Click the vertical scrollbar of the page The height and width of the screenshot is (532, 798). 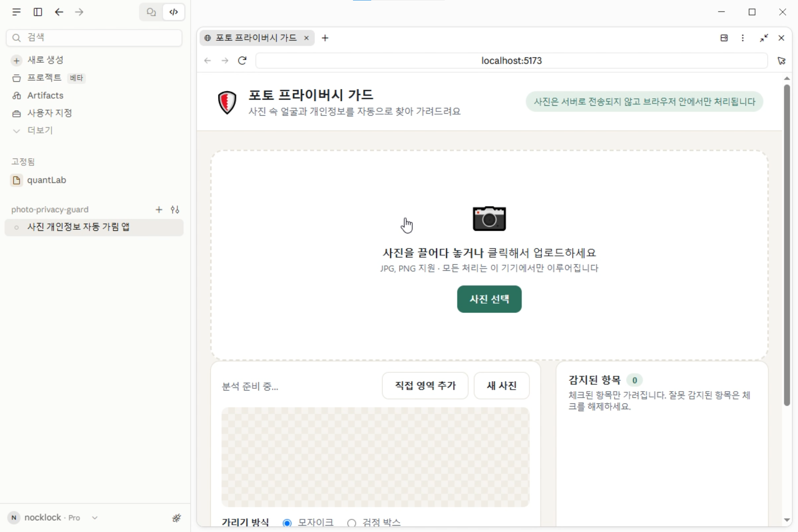pos(787,245)
